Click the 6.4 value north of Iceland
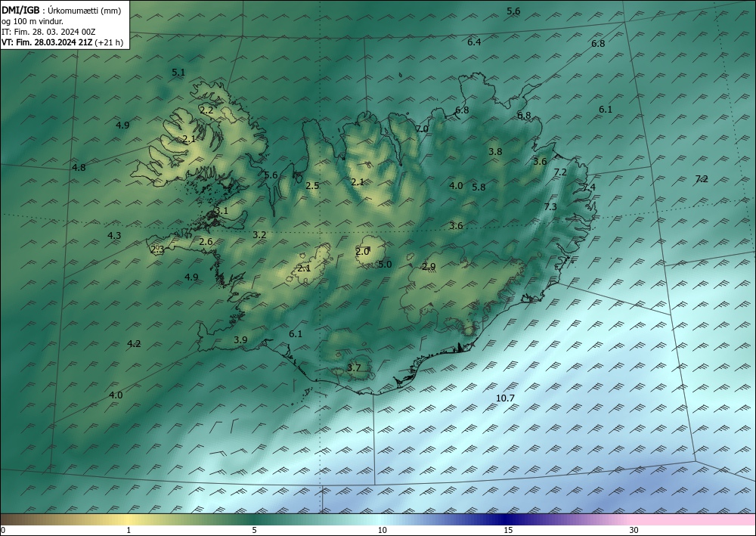This screenshot has width=756, height=536. pyautogui.click(x=474, y=42)
